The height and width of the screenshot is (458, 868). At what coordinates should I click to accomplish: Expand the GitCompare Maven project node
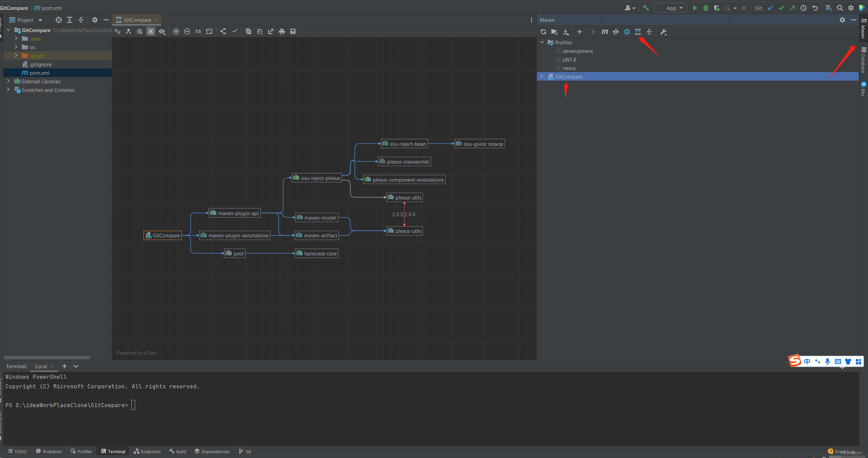coord(542,77)
